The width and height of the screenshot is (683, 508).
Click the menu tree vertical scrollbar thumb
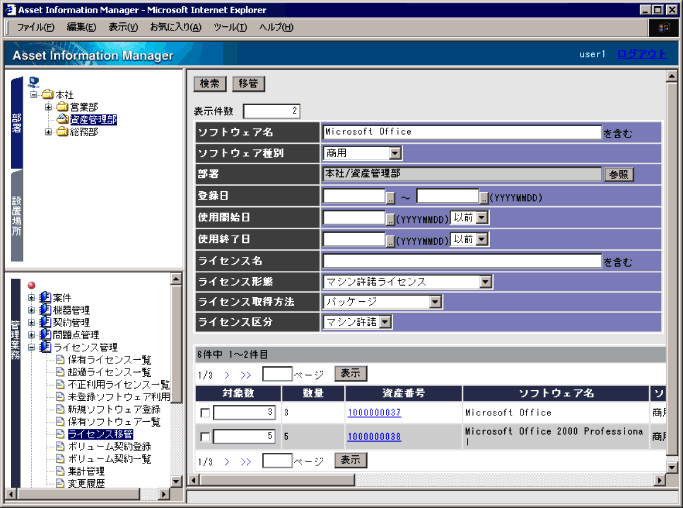click(176, 343)
